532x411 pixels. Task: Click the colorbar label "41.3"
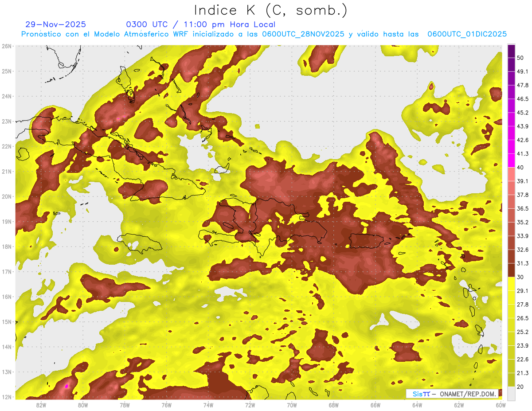point(523,154)
